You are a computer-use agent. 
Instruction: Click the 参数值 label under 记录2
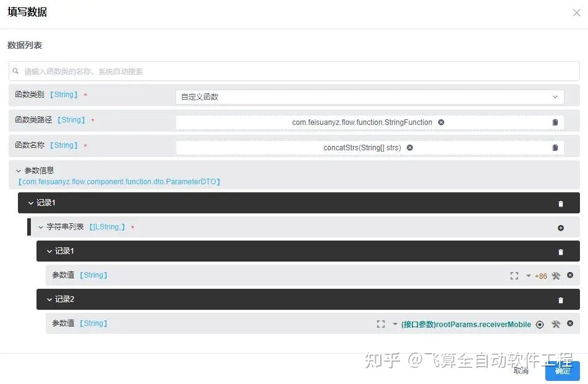click(x=63, y=323)
